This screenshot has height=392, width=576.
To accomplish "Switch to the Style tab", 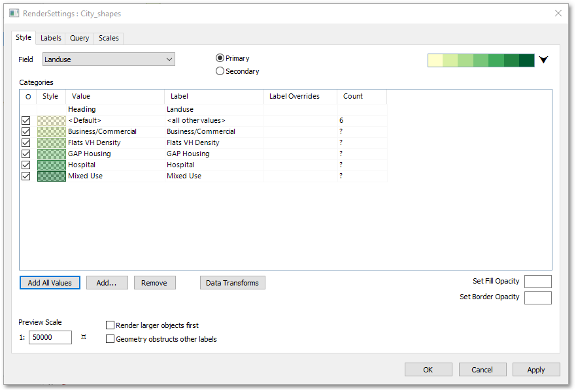I will [x=23, y=37].
